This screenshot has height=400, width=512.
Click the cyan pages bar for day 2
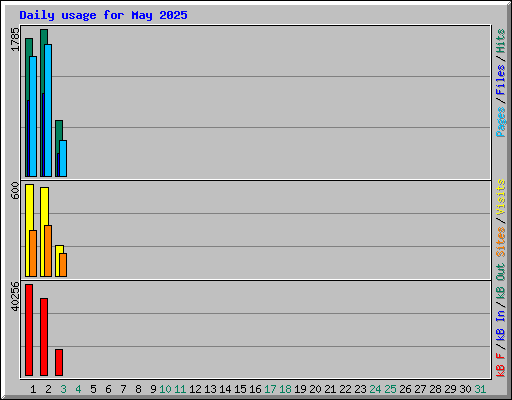click(48, 110)
